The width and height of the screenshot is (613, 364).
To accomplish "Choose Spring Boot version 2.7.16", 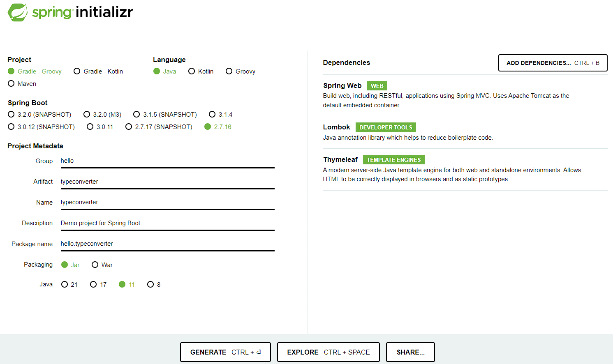I will point(218,127).
